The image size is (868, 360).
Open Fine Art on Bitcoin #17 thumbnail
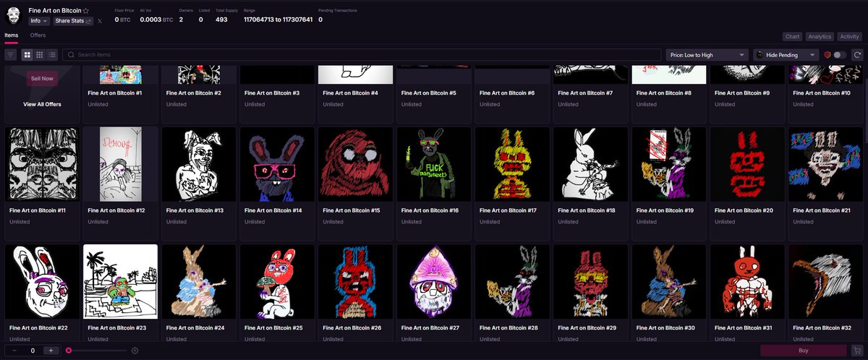click(x=512, y=165)
